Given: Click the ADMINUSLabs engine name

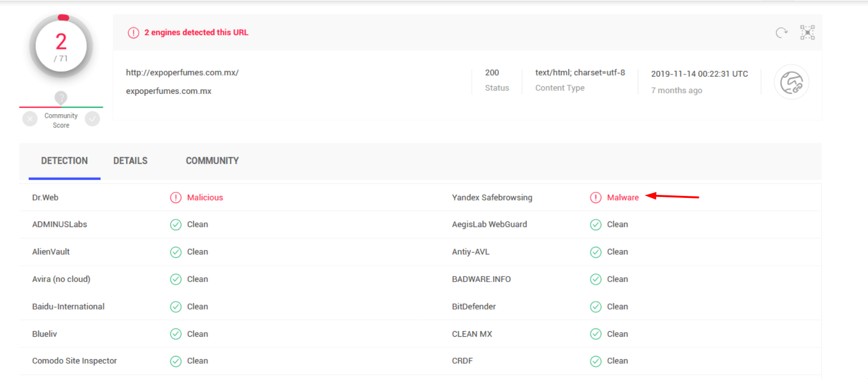Looking at the screenshot, I should coord(60,224).
